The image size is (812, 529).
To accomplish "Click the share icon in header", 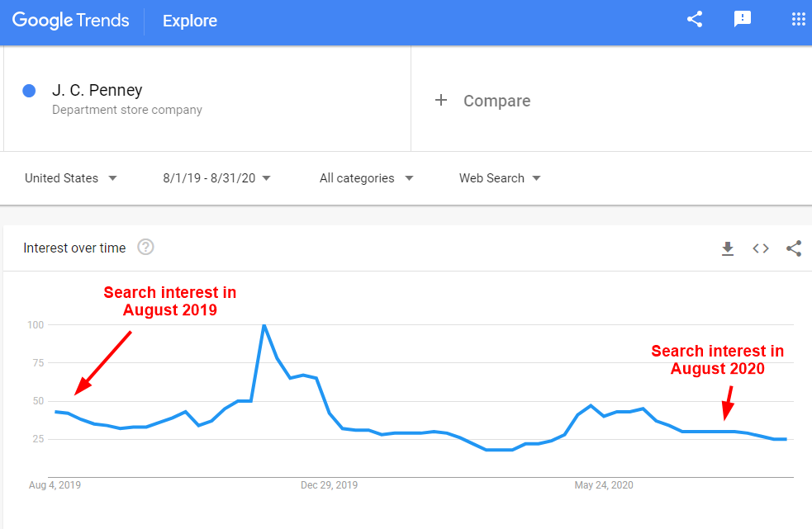I will 695,20.
